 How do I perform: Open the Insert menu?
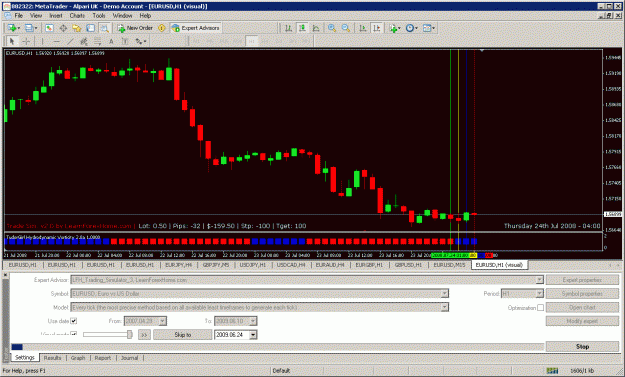[56, 16]
